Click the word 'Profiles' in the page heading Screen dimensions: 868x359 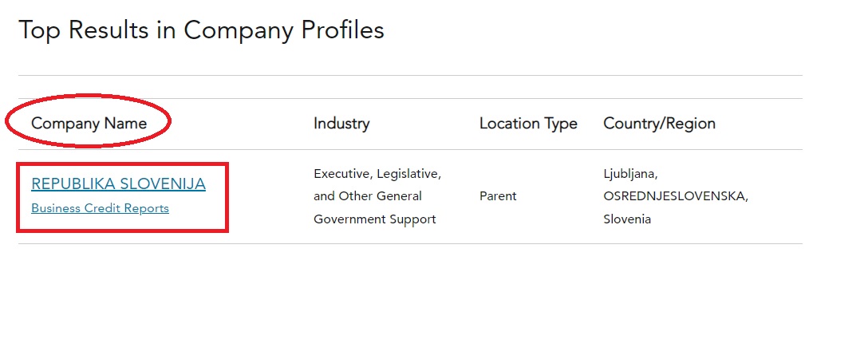pos(343,30)
